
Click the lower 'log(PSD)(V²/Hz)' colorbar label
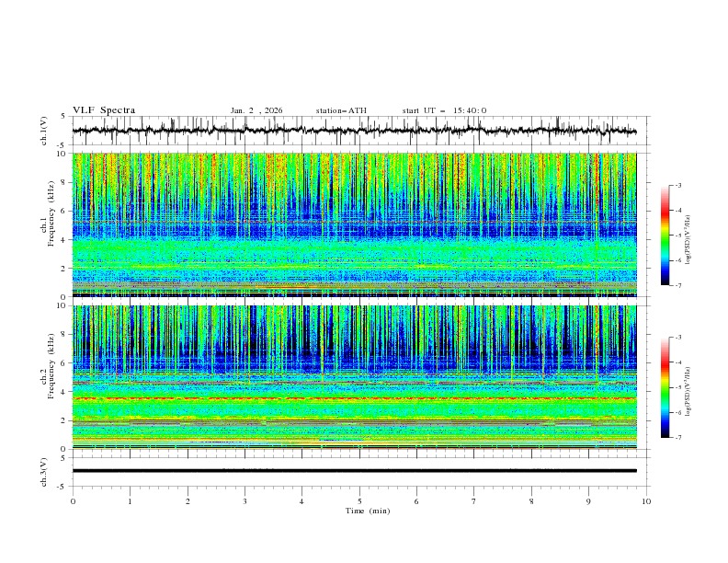click(688, 391)
